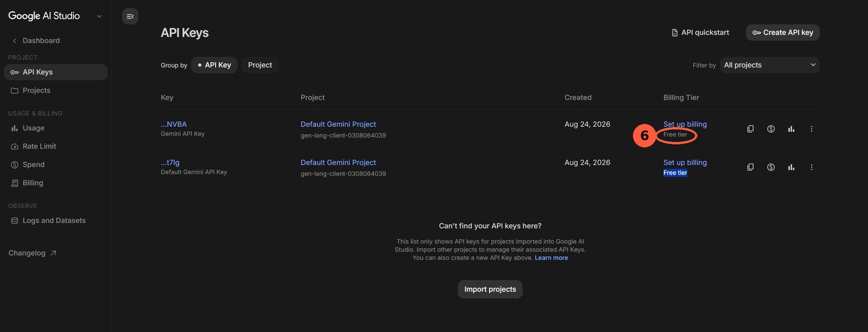Open the Changelog external link
This screenshot has height=332, width=868.
[32, 253]
